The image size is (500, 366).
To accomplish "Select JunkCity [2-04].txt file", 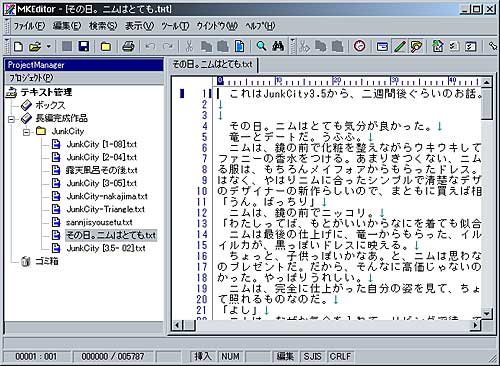I will click(101, 157).
